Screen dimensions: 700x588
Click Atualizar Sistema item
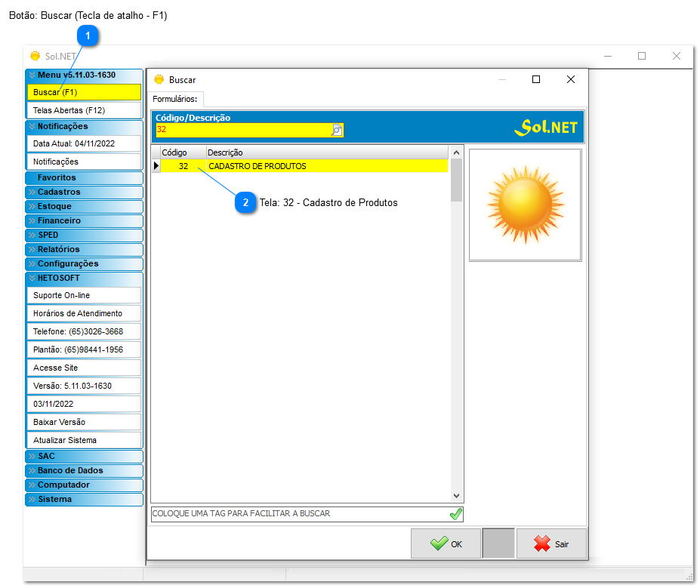84,440
